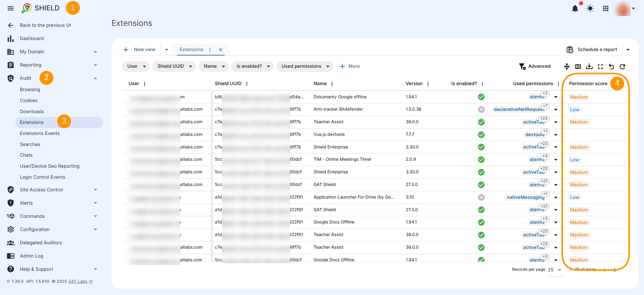Open Extensions Events page
Viewport: 644px width, 295px height.
point(40,133)
